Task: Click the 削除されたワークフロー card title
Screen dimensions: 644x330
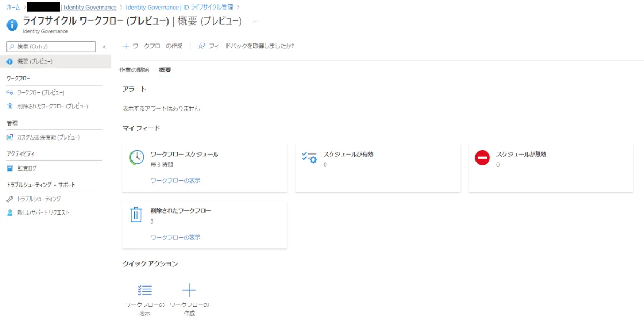Action: pos(181,211)
